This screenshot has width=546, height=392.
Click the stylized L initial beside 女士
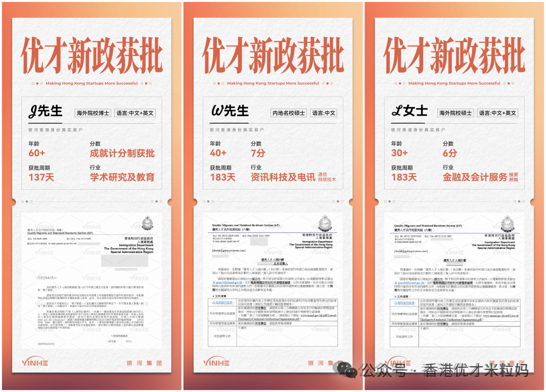tap(397, 112)
